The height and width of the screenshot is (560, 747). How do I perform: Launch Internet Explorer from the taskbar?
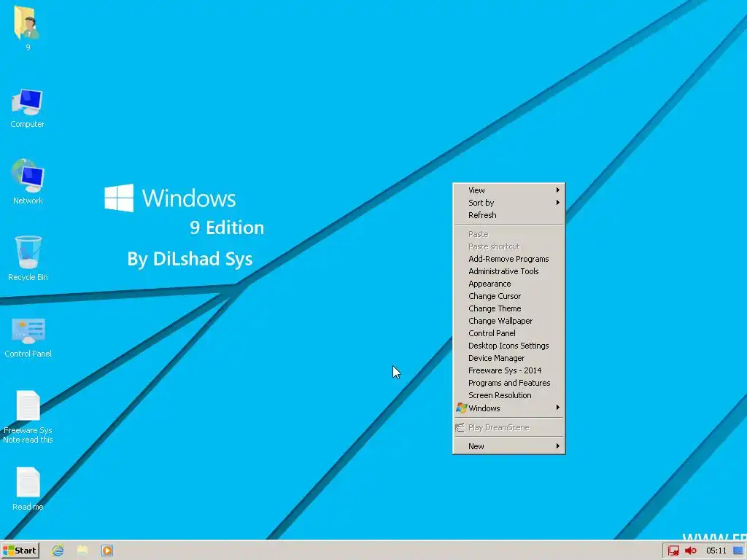coord(58,551)
